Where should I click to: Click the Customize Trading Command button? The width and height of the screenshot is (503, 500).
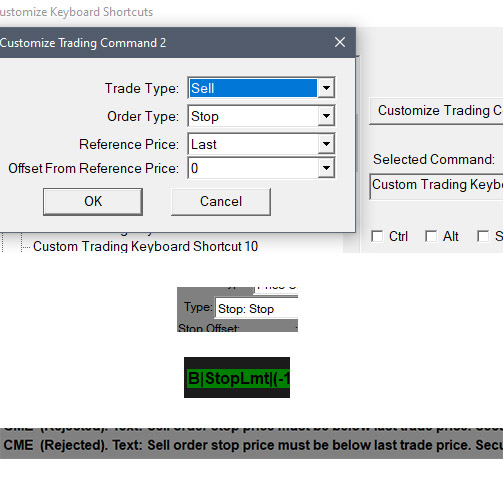pyautogui.click(x=436, y=111)
